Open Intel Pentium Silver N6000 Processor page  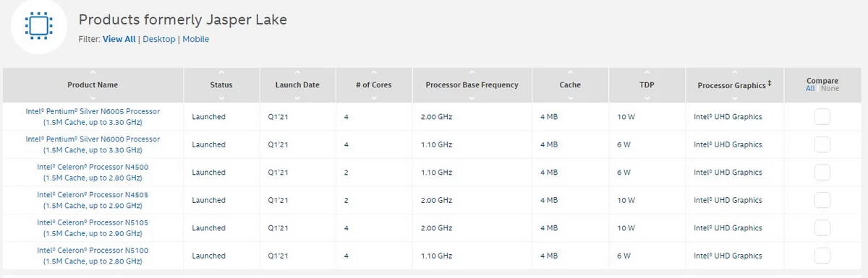click(x=93, y=144)
